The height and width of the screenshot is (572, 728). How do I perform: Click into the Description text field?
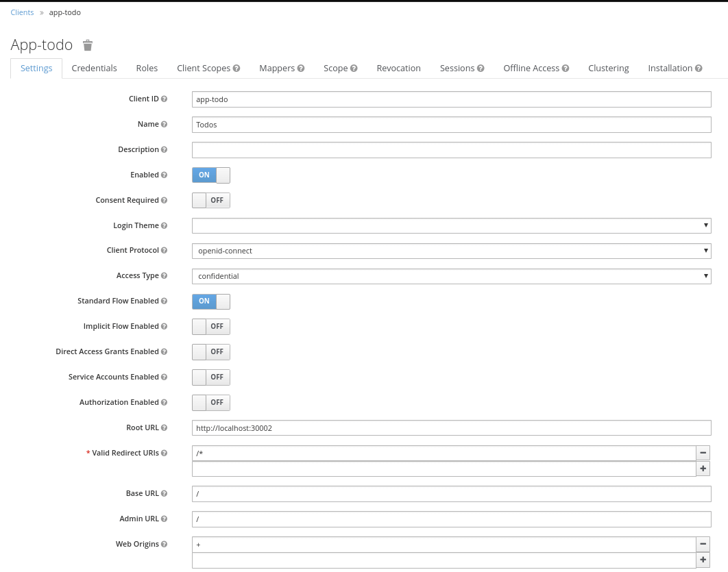click(451, 150)
